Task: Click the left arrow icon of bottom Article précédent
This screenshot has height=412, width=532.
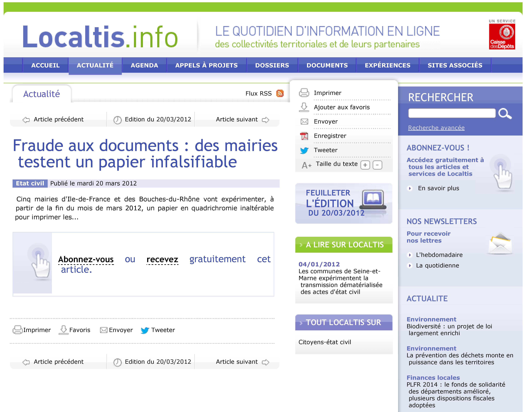Action: (x=26, y=362)
